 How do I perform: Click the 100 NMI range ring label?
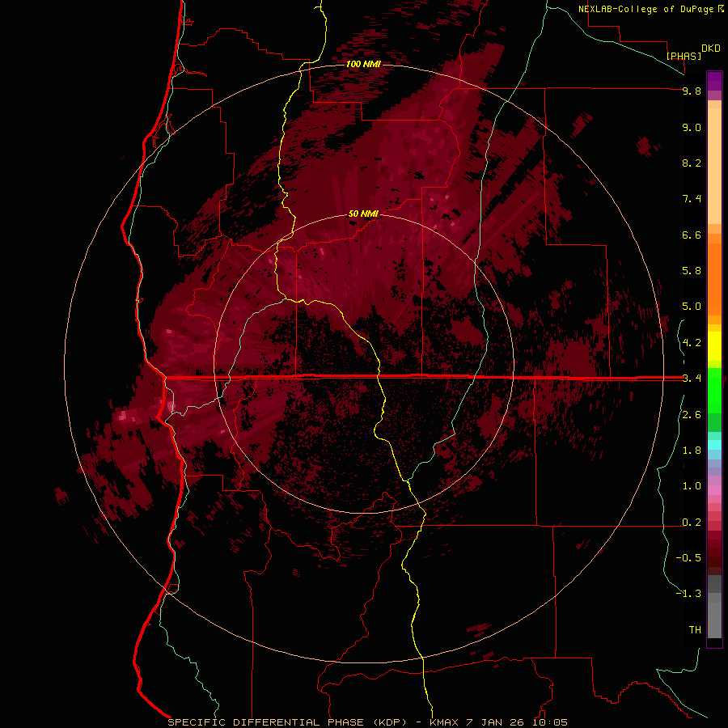[363, 64]
